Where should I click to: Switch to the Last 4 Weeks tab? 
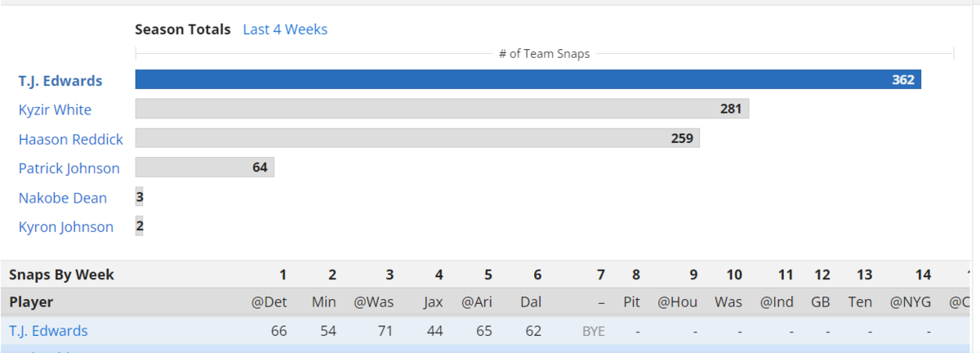tap(285, 29)
